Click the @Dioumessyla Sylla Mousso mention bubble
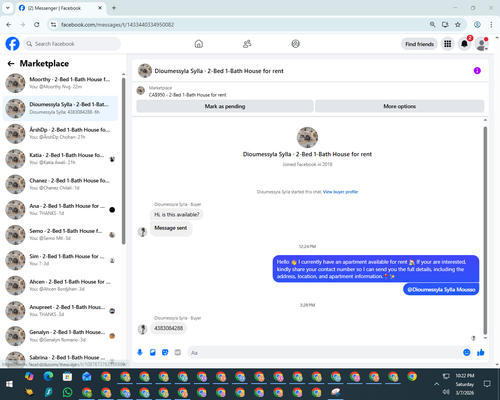Viewport: 500px width, 400px height. point(441,289)
